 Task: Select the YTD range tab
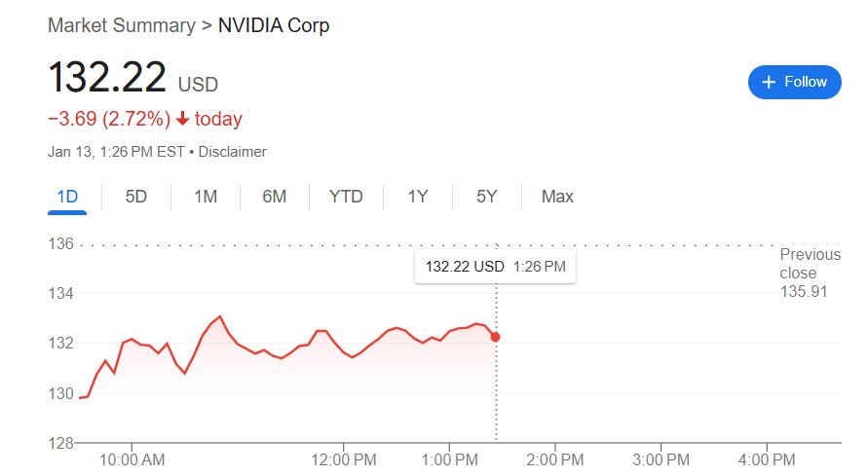click(346, 197)
